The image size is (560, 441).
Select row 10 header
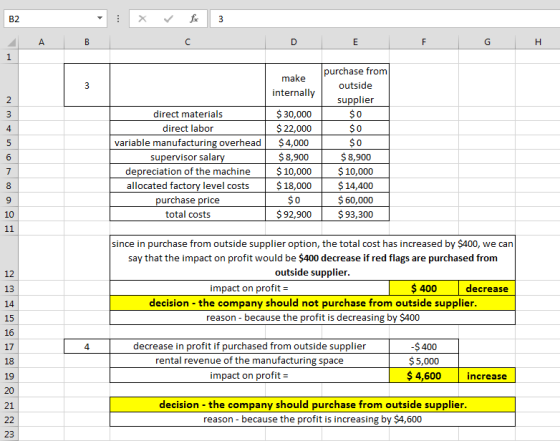[9, 214]
